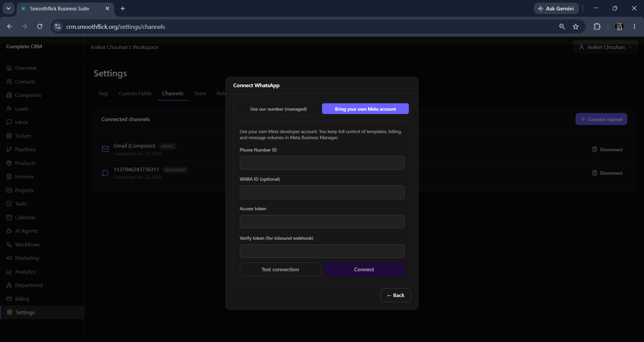Switch to the Custom Fields tab
The width and height of the screenshot is (644, 342).
click(x=135, y=94)
